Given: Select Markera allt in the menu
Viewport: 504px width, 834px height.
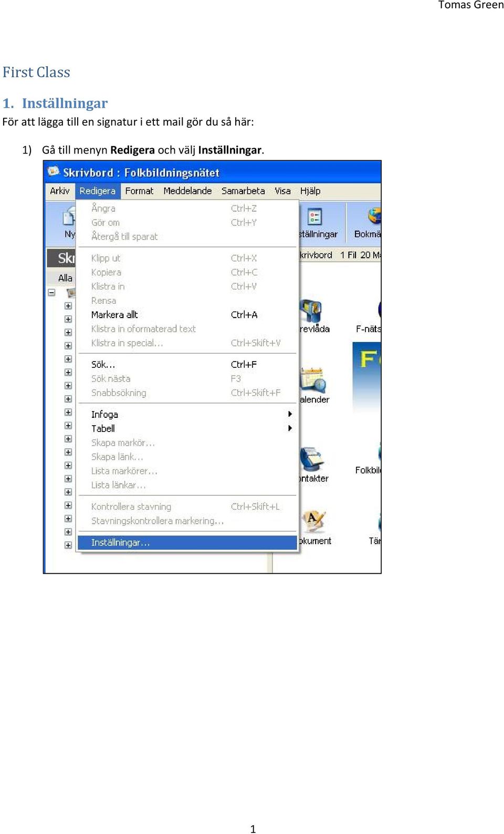Looking at the screenshot, I should pyautogui.click(x=187, y=315).
